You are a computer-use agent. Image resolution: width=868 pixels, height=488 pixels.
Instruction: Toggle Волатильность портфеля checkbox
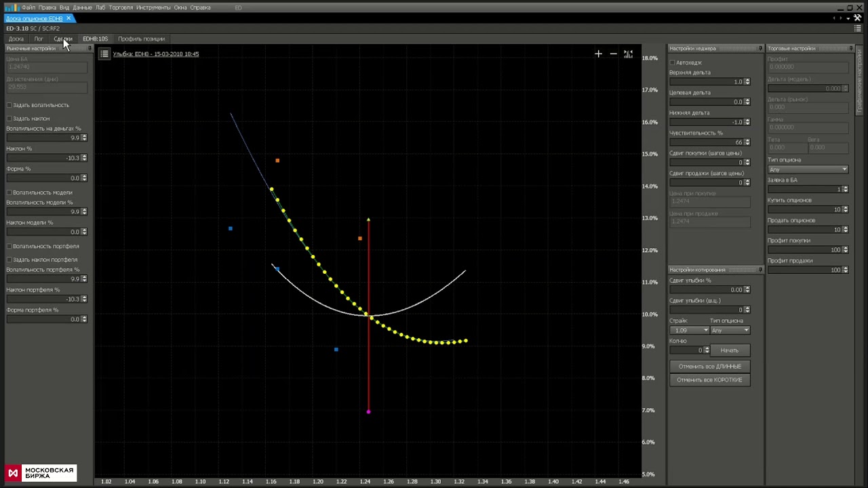[9, 246]
